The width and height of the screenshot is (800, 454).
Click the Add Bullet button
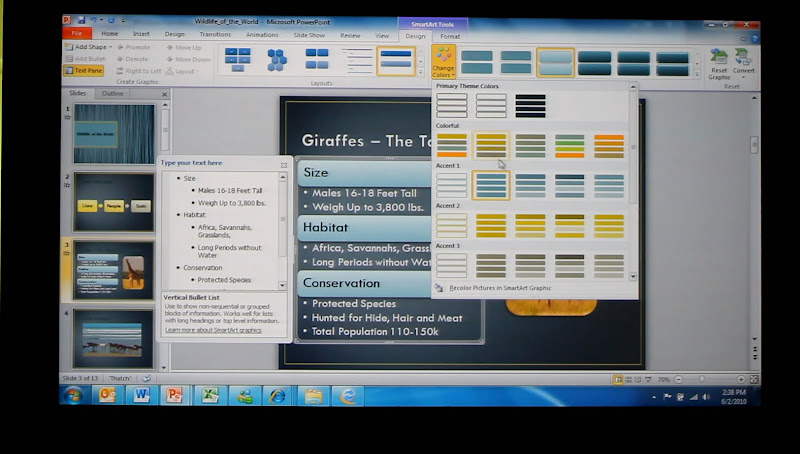(85, 59)
